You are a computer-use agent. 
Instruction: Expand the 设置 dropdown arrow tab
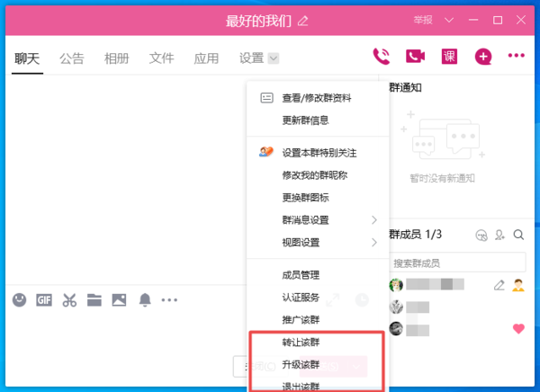[x=274, y=58]
